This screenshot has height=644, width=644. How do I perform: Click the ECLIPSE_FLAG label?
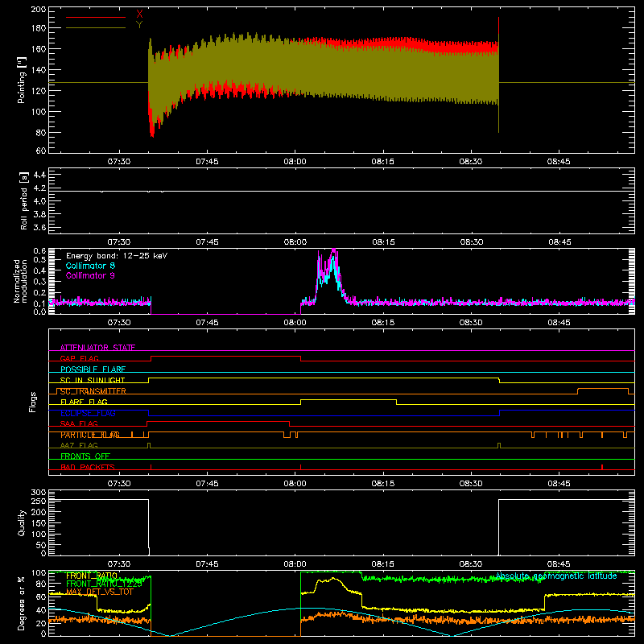88,413
